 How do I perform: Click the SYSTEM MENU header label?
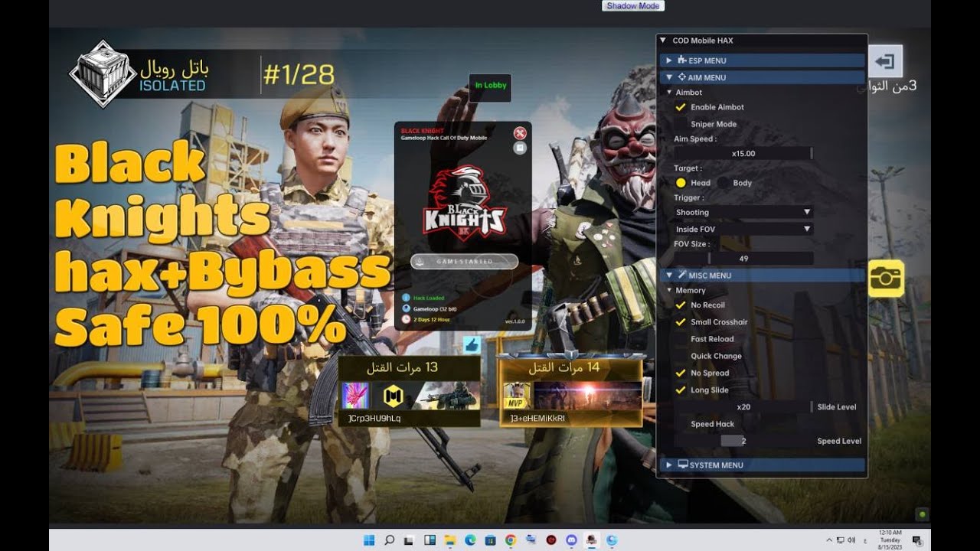pos(716,465)
